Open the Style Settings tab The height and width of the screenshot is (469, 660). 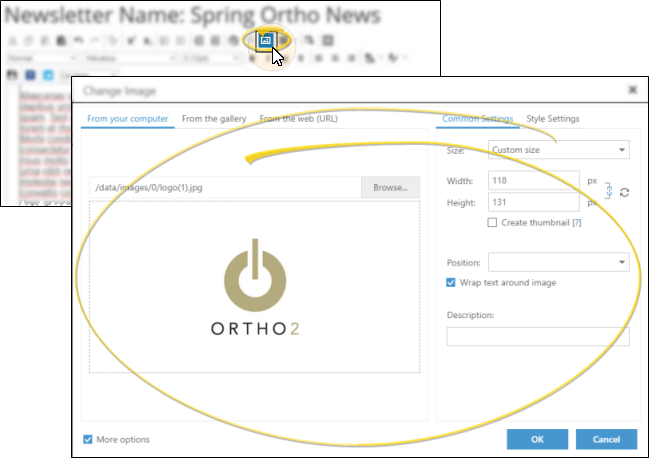point(552,119)
